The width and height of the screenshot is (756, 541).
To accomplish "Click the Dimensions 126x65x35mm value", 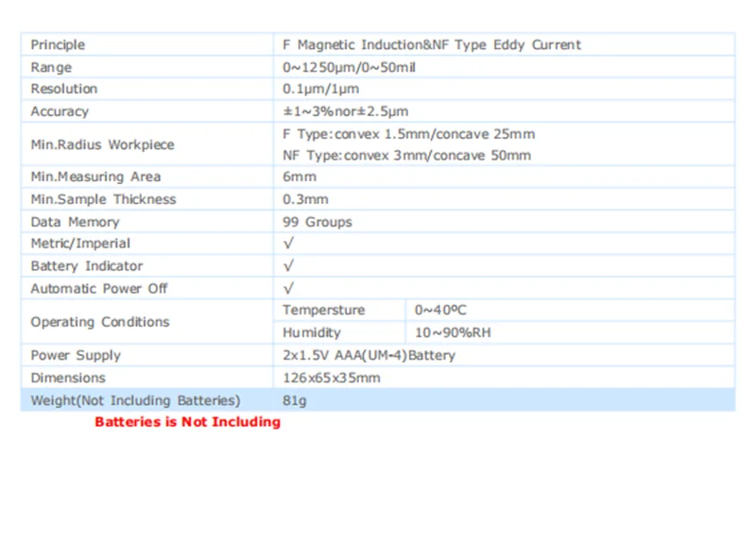I will pos(332,378).
